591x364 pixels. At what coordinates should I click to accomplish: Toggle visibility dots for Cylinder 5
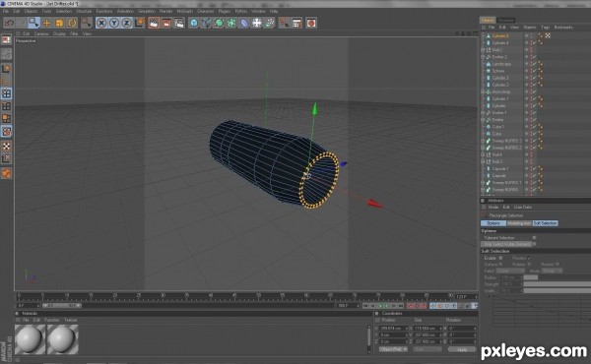pyautogui.click(x=531, y=35)
